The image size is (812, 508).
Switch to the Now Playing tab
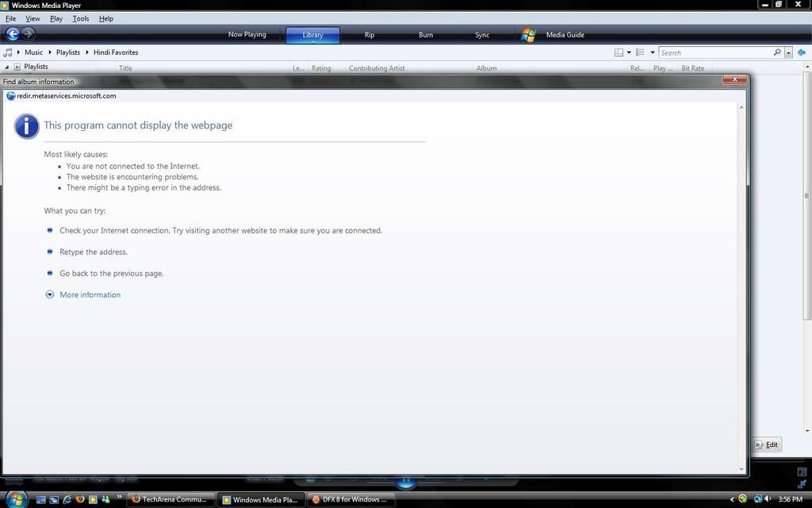point(247,34)
